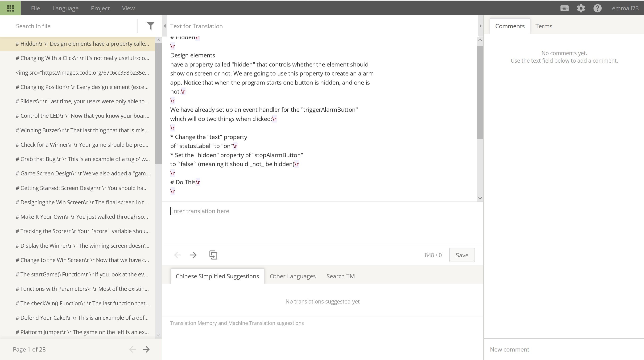This screenshot has width=644, height=360.
Task: Select the Other Languages tab
Action: [293, 276]
